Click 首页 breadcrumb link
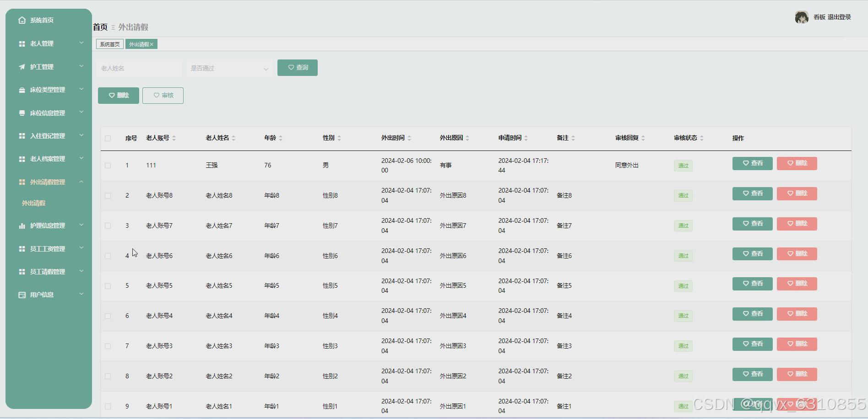The height and width of the screenshot is (419, 868). (x=100, y=27)
